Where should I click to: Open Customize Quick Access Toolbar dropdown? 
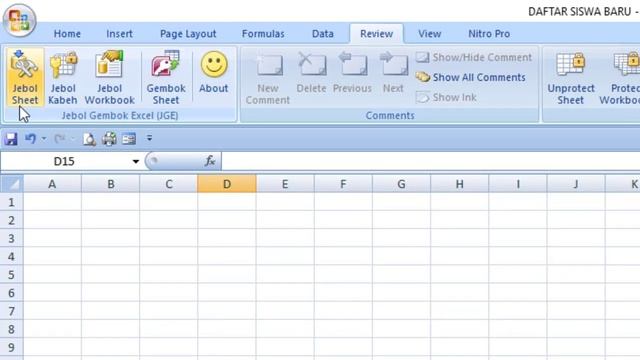coord(149,138)
